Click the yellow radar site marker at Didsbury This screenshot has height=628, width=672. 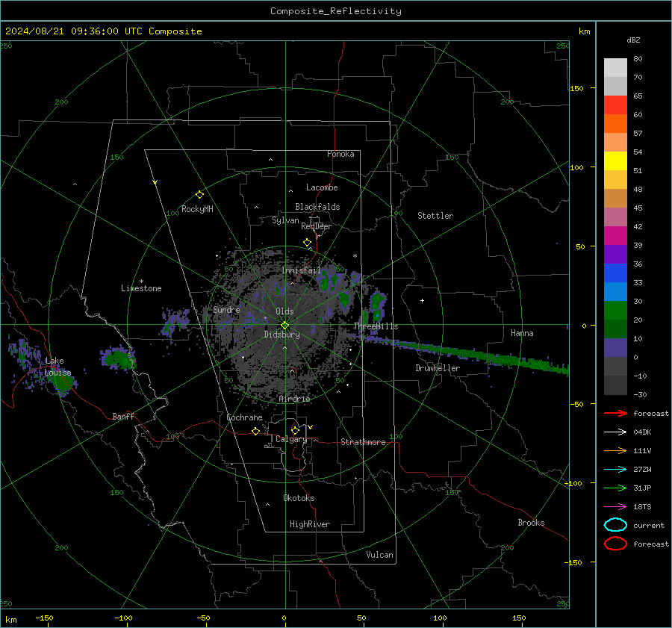pos(285,325)
